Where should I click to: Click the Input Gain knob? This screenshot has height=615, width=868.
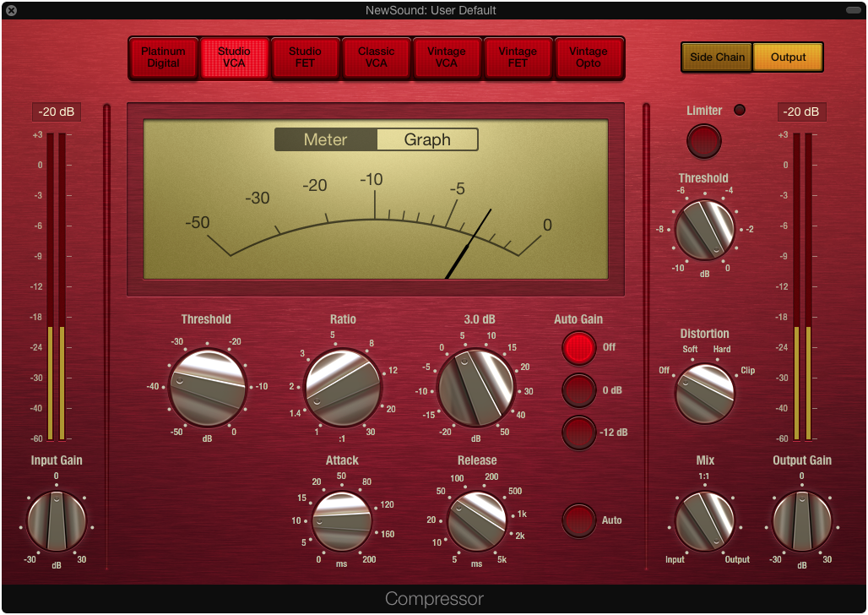[57, 522]
